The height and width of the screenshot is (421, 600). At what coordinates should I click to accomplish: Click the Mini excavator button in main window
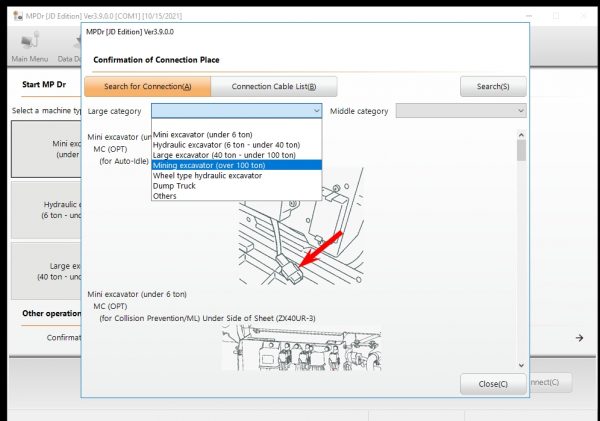[46, 149]
